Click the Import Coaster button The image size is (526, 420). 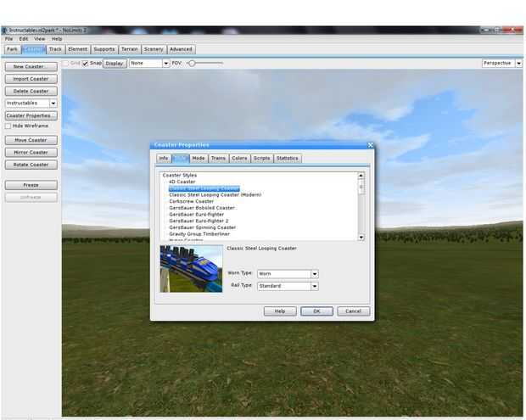pyautogui.click(x=31, y=79)
